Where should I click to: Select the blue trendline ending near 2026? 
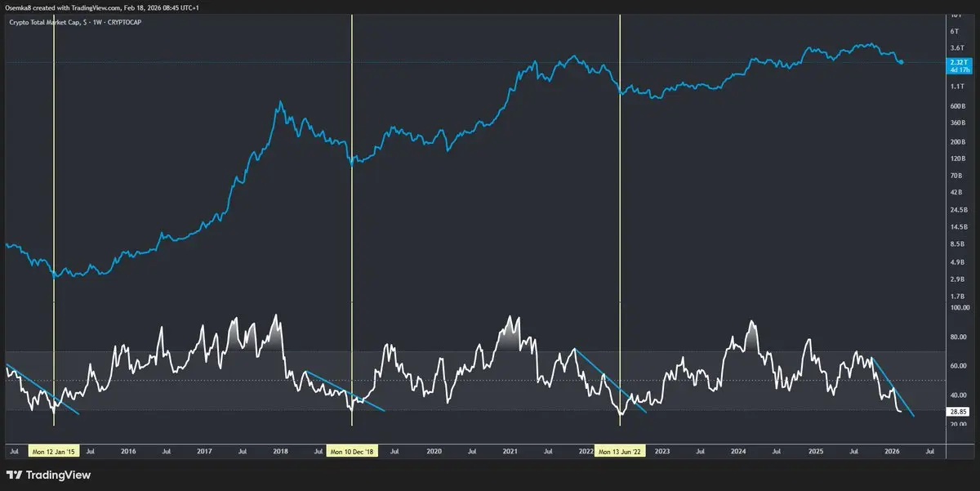(x=893, y=386)
